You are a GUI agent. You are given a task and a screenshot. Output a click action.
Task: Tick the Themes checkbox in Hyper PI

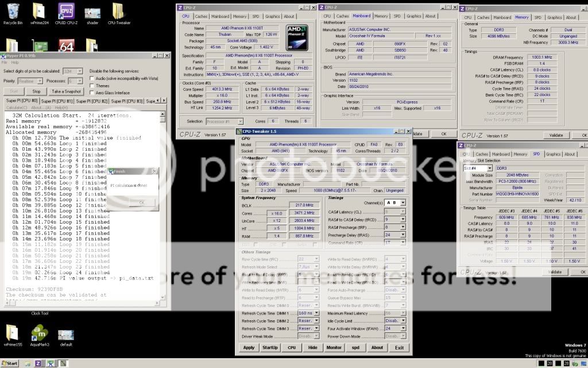[92, 85]
